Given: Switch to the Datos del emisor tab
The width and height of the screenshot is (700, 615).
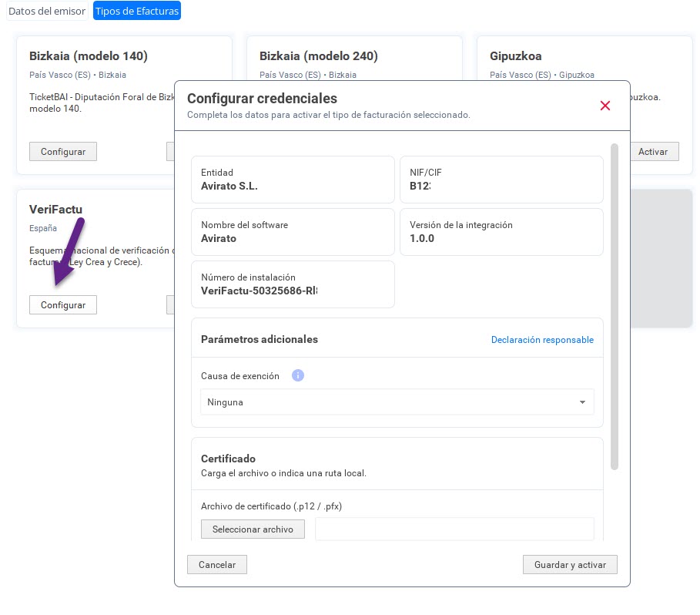Looking at the screenshot, I should click(48, 11).
